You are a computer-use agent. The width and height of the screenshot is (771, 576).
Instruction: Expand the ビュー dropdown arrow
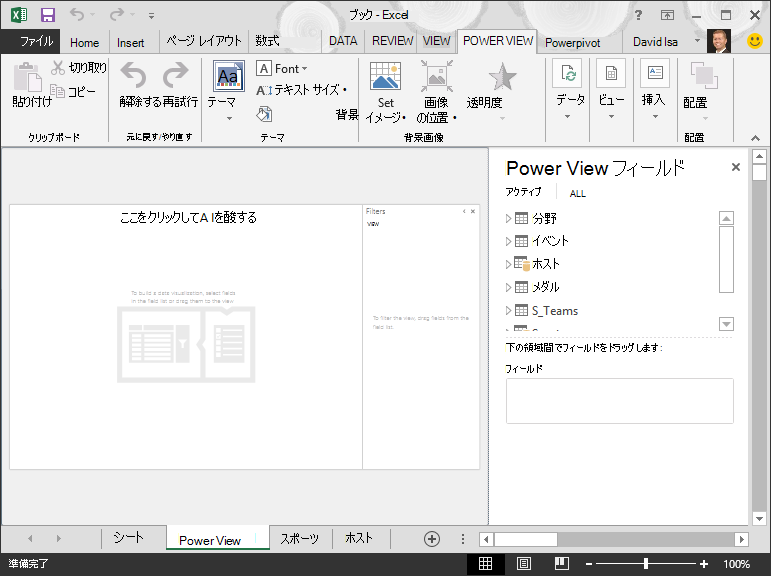coord(611,117)
